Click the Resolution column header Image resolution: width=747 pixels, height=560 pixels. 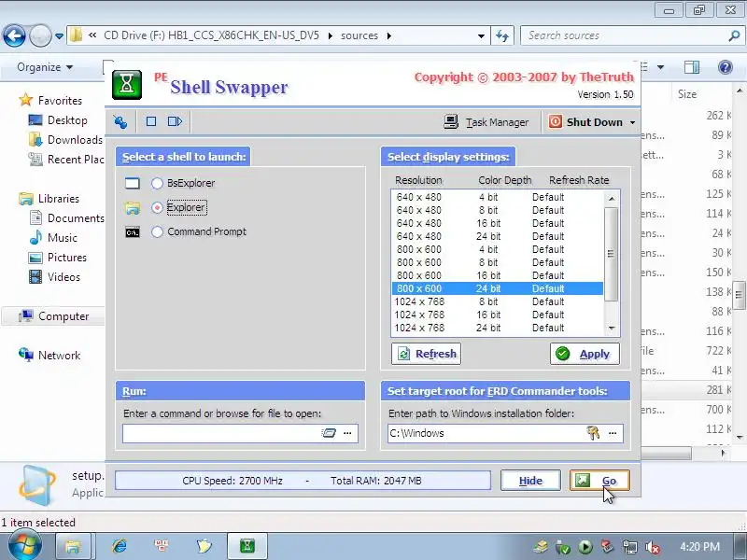coord(418,180)
